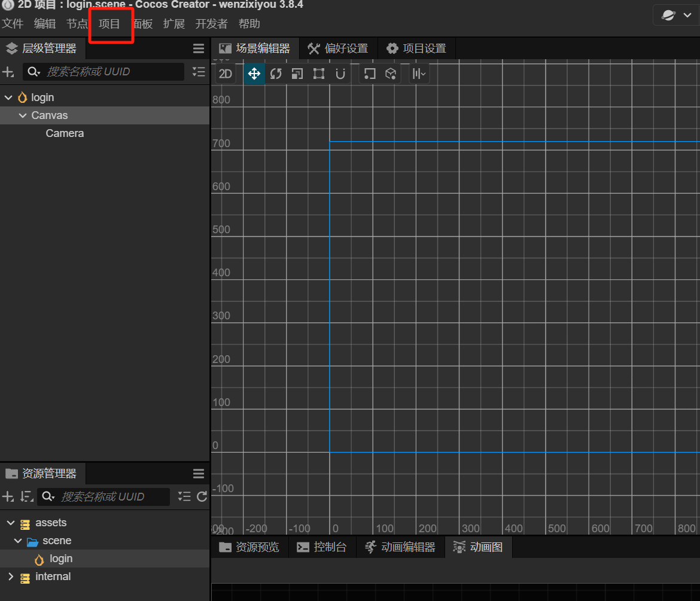
Task: Select the Scale transform tool
Action: [297, 74]
